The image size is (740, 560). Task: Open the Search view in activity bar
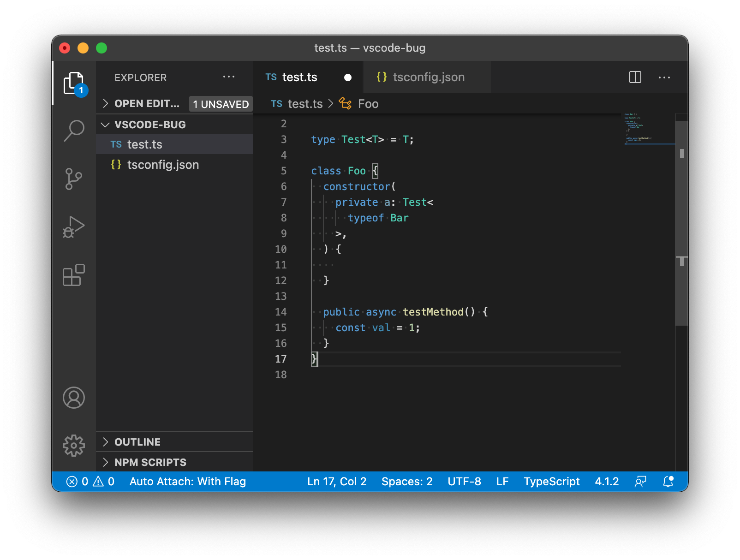click(x=74, y=131)
